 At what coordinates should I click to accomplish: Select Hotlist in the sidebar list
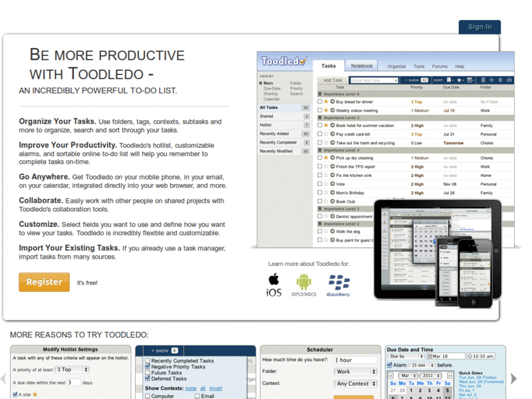(x=285, y=125)
